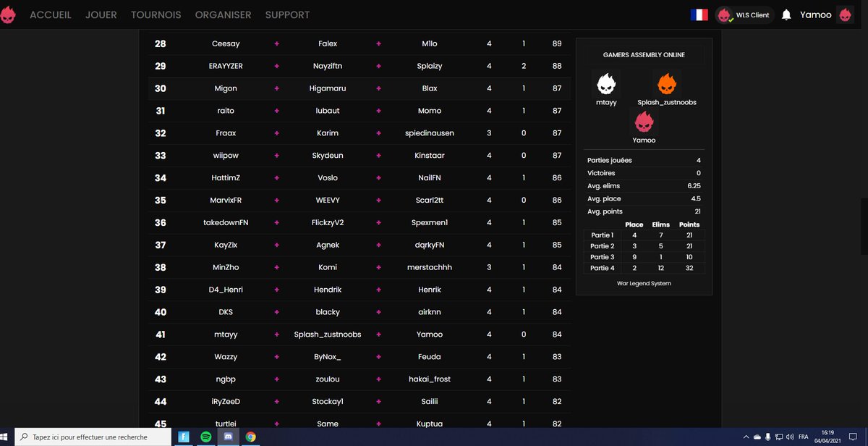
Task: Open the ACCUEIL menu item
Action: [51, 14]
